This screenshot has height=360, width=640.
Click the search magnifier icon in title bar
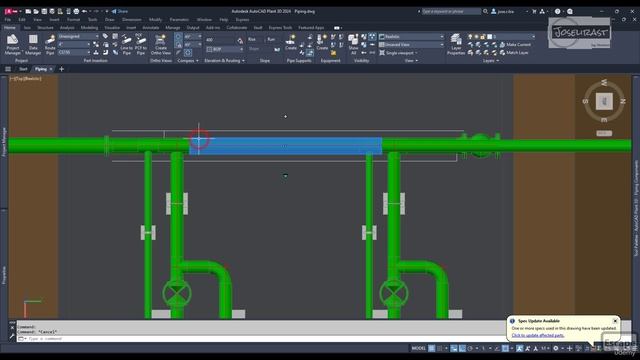485,11
